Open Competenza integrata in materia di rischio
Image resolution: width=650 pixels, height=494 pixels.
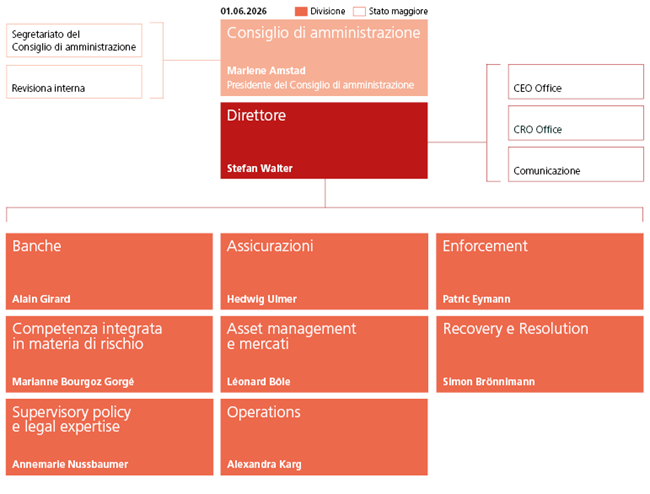(x=87, y=336)
